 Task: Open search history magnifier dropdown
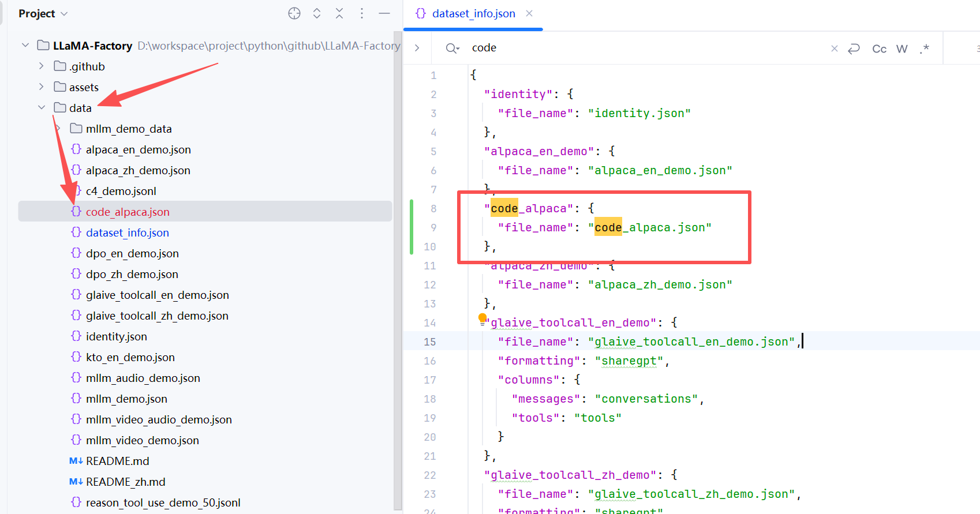[452, 48]
